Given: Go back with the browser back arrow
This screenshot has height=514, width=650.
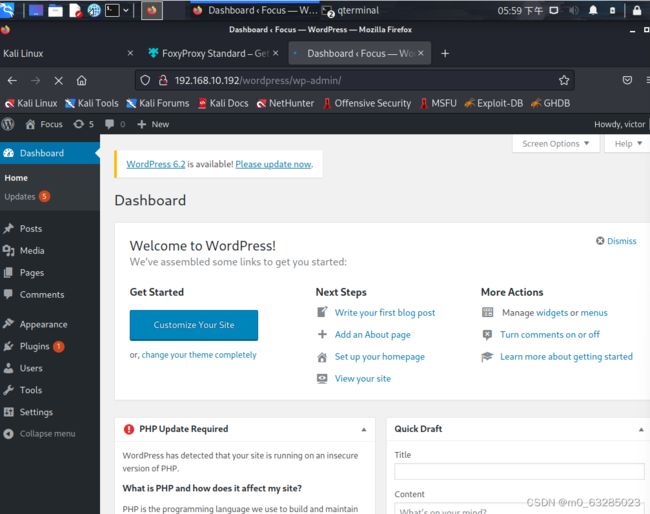Looking at the screenshot, I should (12, 80).
